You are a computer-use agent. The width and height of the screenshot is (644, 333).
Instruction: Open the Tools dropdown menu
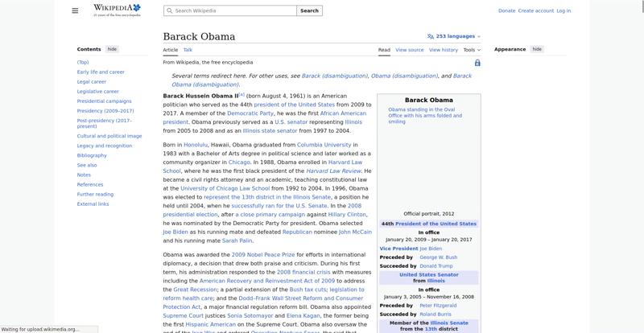[473, 50]
